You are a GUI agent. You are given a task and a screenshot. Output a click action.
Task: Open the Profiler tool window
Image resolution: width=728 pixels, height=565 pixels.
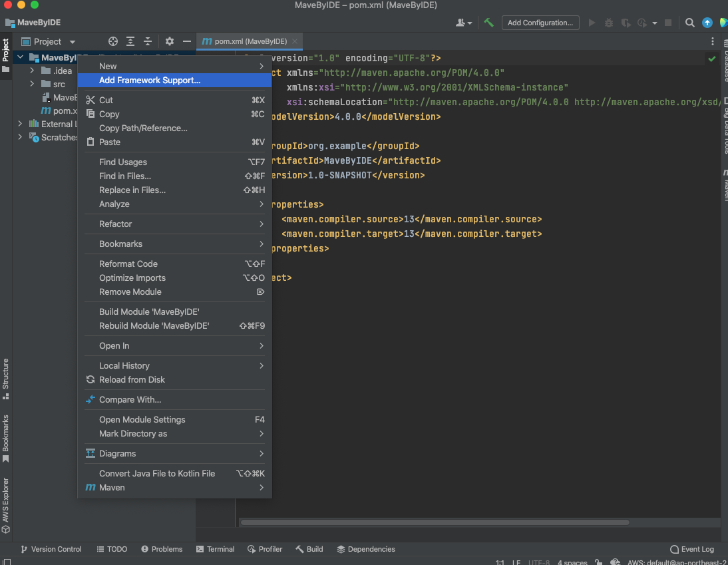(265, 549)
